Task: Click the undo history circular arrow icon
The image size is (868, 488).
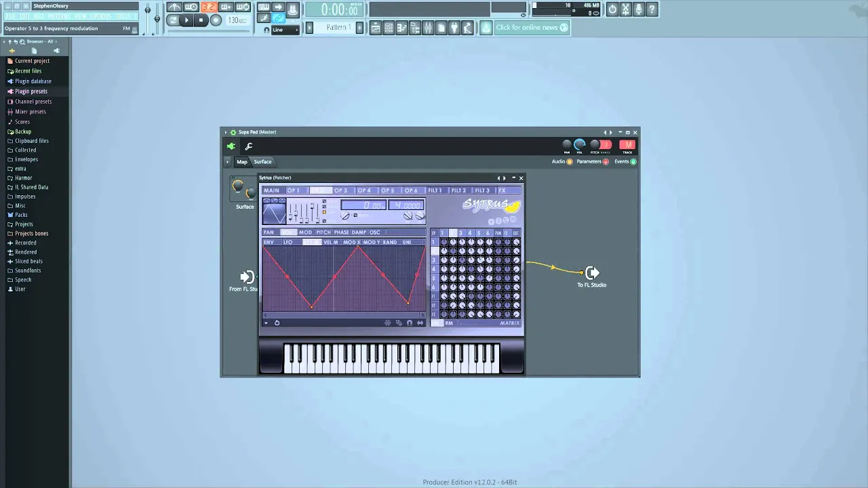Action: coord(612,9)
